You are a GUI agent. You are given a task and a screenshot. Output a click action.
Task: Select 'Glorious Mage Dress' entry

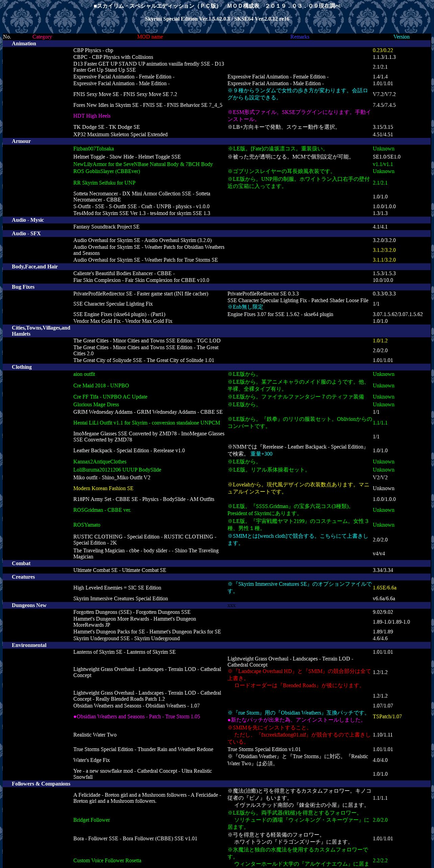point(96,405)
